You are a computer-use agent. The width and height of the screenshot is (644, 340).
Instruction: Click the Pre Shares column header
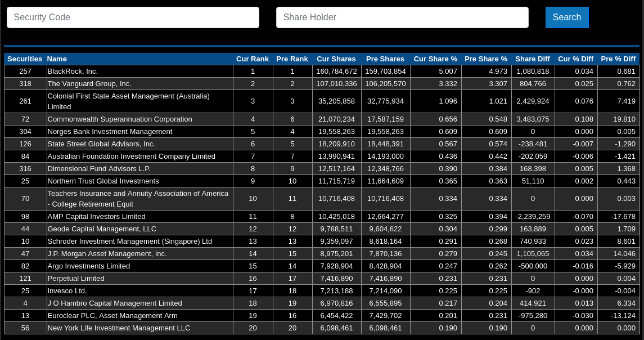tap(385, 59)
